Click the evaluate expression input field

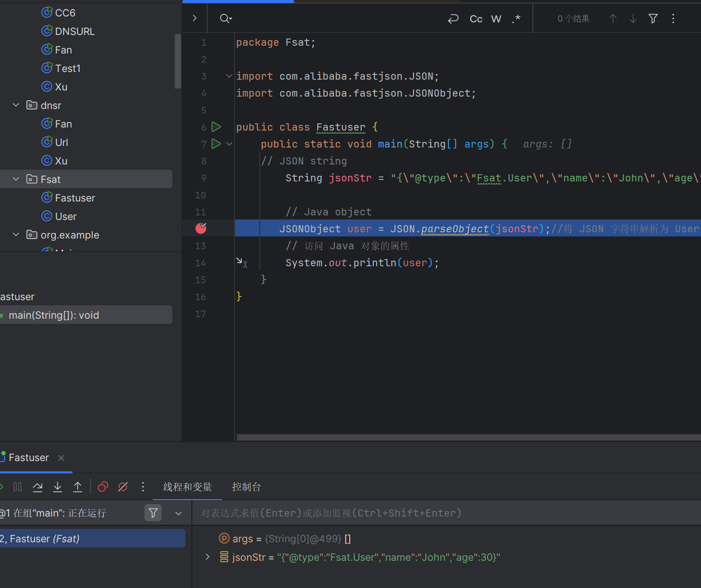(x=442, y=513)
